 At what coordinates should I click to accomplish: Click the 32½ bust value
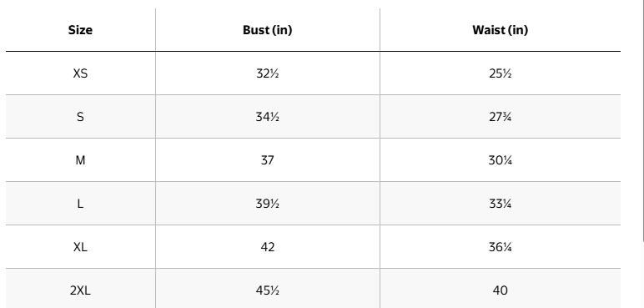tap(268, 73)
